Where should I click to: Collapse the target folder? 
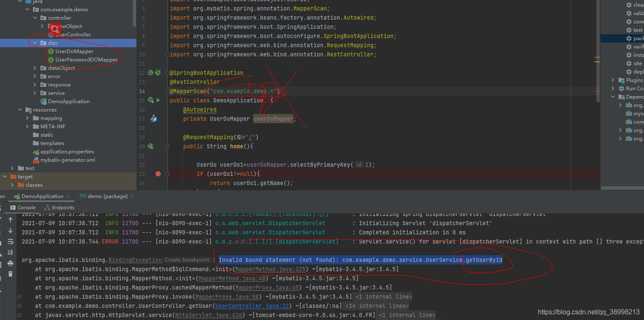[x=5, y=176]
